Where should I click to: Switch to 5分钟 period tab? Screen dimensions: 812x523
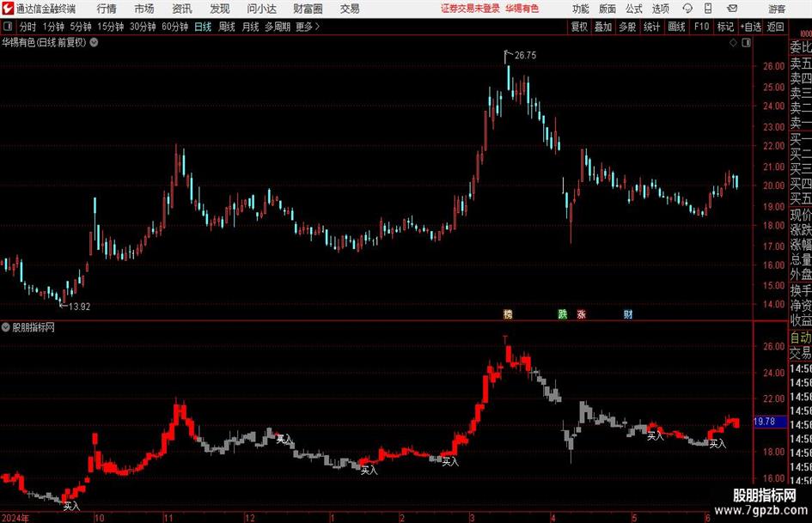[x=80, y=27]
